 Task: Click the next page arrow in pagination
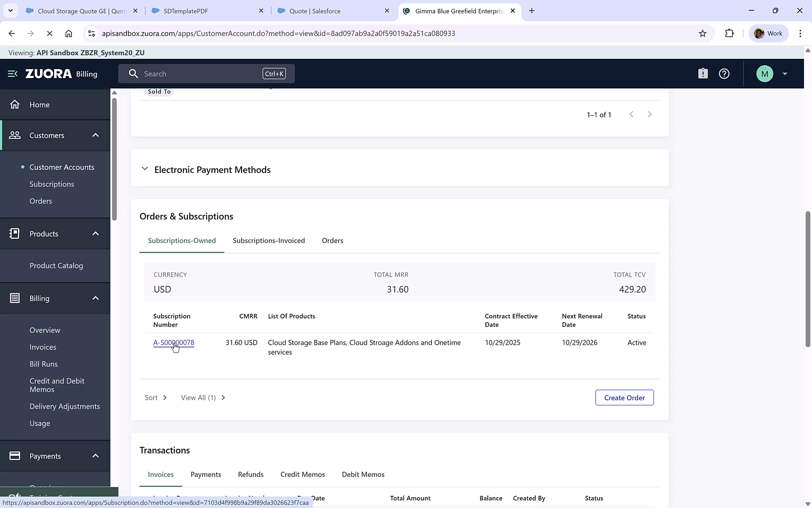point(650,114)
